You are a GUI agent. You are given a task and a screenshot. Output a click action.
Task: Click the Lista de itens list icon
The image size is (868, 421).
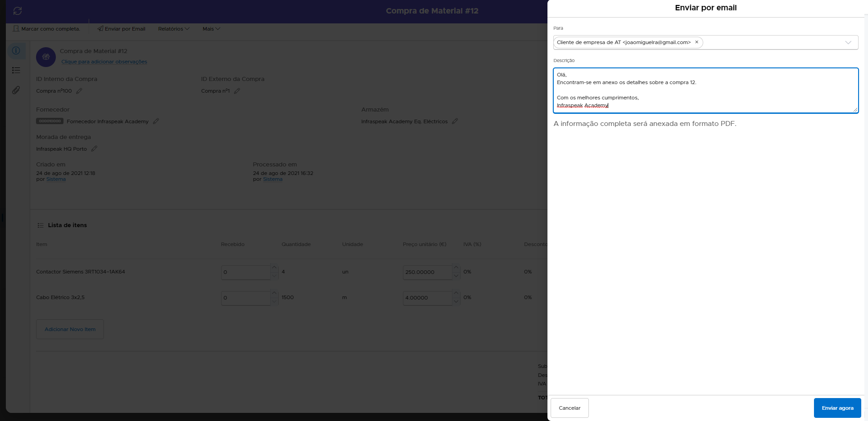(x=41, y=225)
